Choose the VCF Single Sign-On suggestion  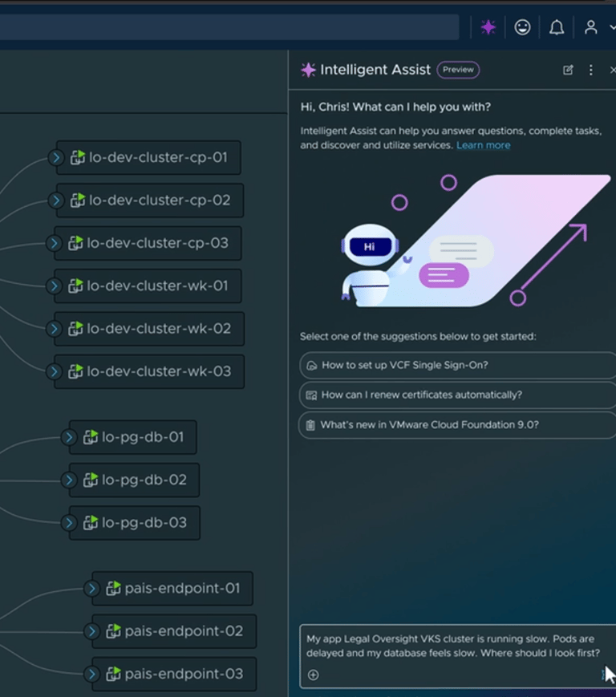(x=458, y=365)
